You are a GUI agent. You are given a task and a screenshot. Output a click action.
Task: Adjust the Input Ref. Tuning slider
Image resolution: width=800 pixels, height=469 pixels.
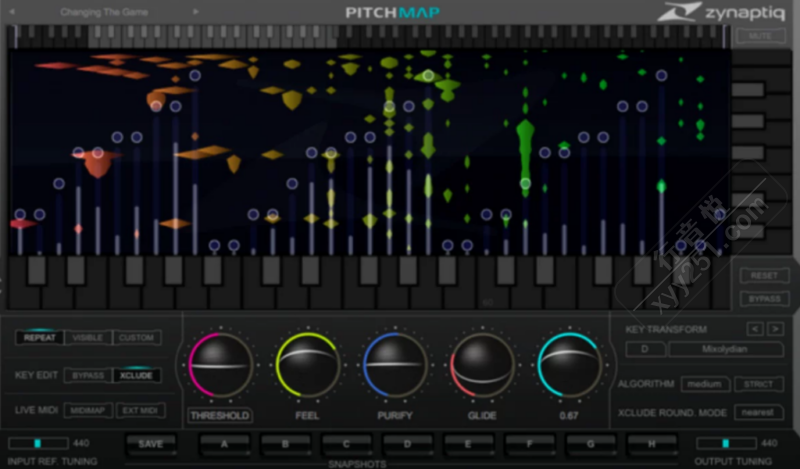click(x=38, y=443)
